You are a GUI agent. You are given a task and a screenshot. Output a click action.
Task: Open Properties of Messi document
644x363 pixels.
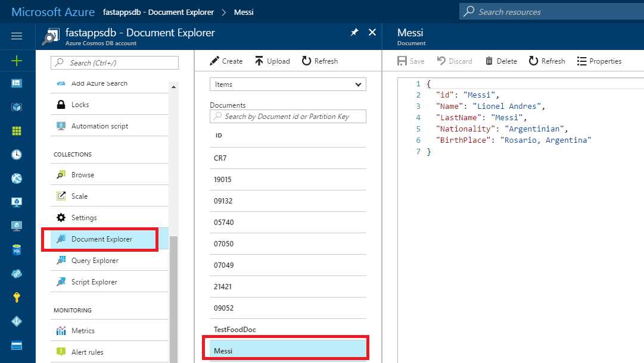599,61
